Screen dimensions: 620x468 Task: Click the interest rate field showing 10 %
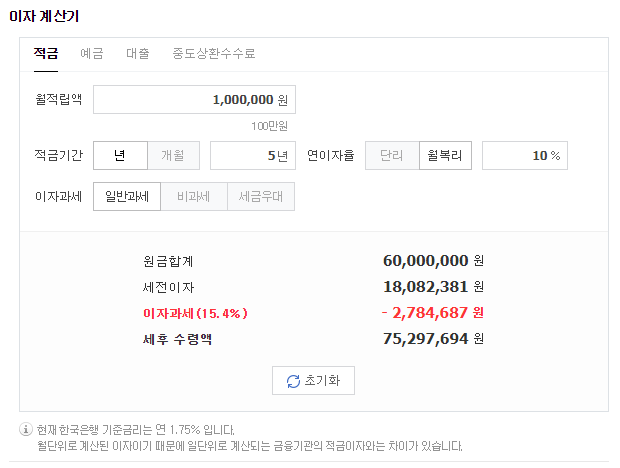coord(525,155)
